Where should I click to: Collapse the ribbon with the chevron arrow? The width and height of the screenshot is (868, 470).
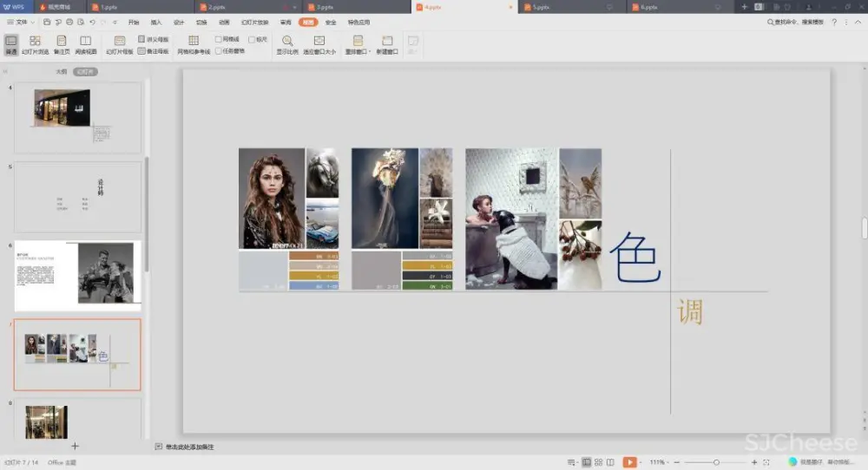(858, 22)
